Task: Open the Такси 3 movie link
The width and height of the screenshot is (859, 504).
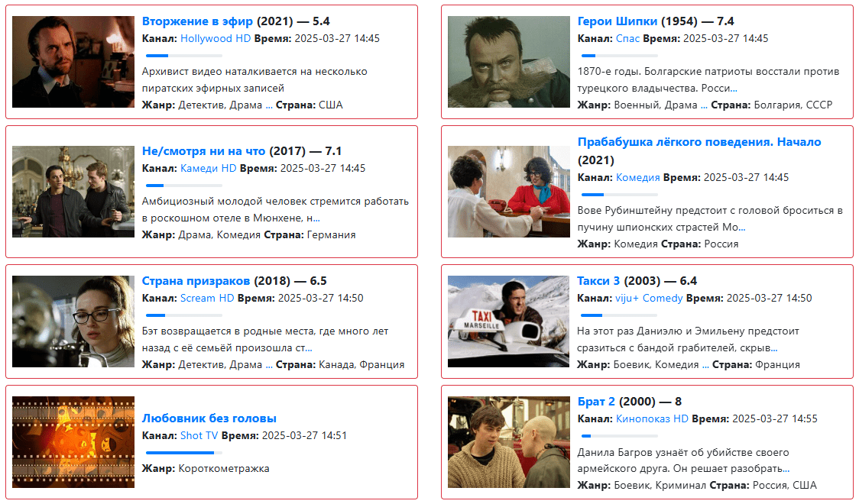Action: coord(598,281)
